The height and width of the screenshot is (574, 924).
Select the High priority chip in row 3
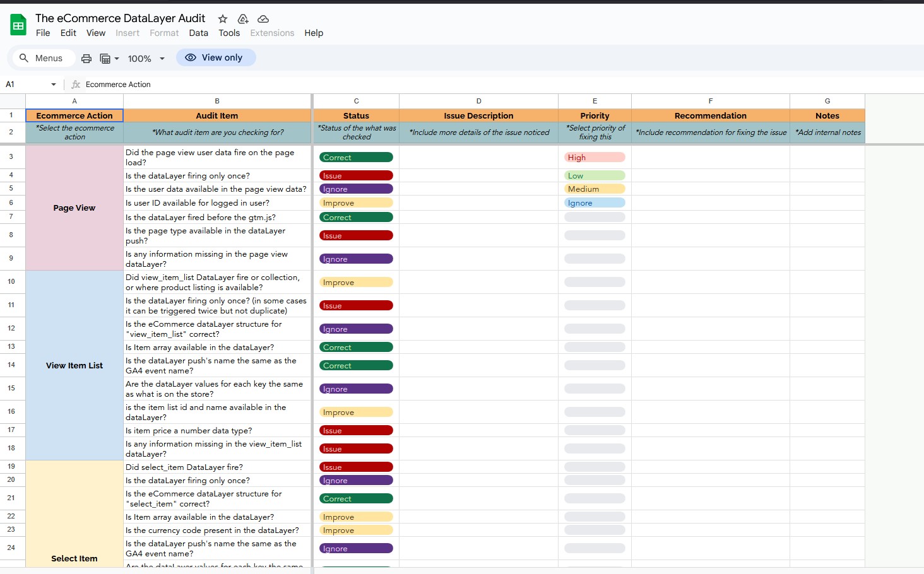(594, 156)
